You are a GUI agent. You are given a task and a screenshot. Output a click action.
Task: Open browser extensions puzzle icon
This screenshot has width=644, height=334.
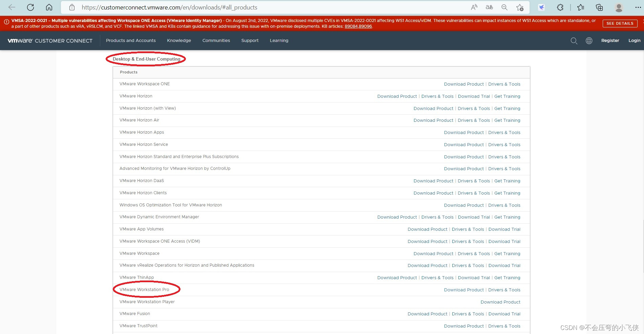(560, 7)
